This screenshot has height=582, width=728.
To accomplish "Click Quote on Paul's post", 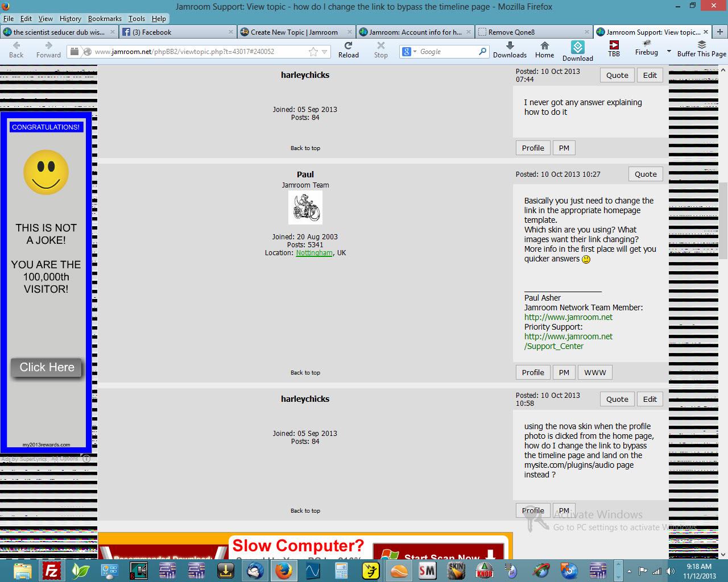I will (x=646, y=174).
